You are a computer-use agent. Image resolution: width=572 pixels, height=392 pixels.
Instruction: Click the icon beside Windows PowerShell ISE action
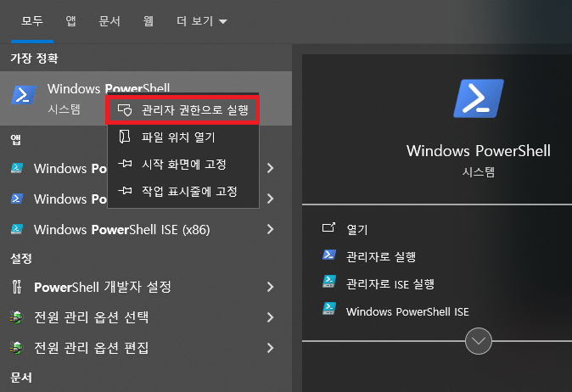click(329, 309)
